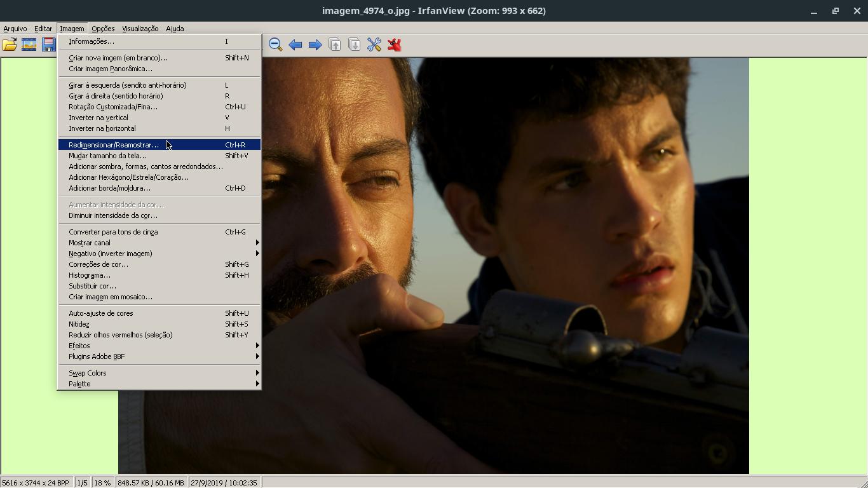Go to previous image with left arrow

[x=295, y=44]
